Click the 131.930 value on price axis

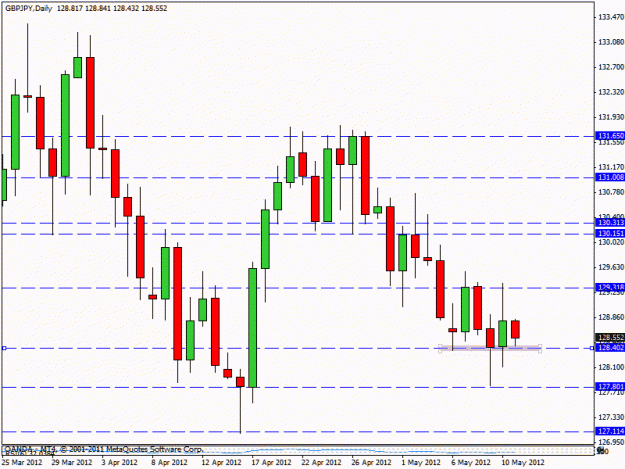coord(611,117)
